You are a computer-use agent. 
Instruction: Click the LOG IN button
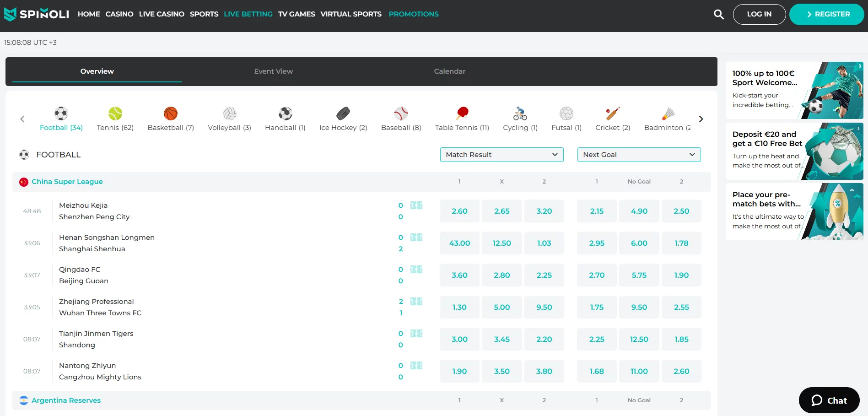coord(759,14)
